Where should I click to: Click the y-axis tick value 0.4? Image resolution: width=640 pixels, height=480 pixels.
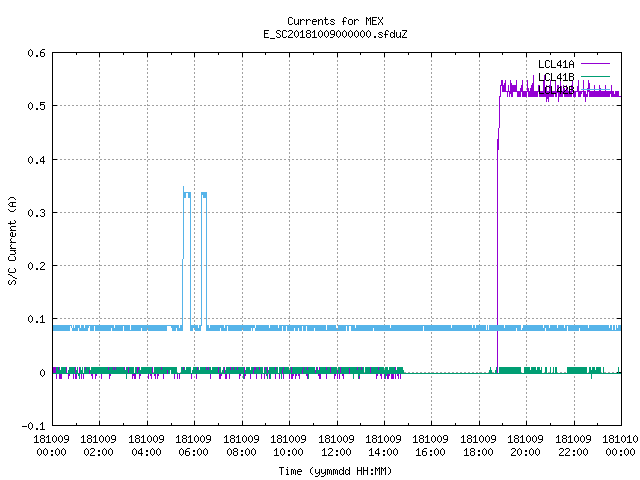[x=36, y=160]
